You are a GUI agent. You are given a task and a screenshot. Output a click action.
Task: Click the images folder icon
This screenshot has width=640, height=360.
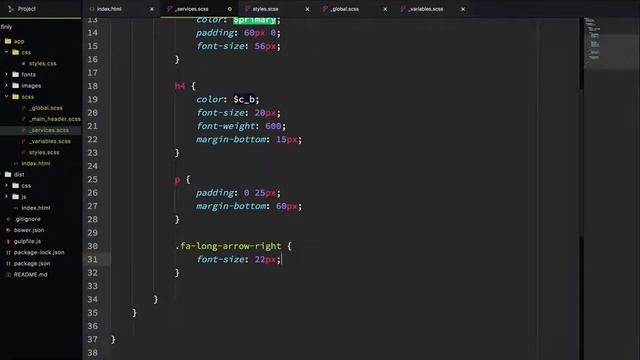[16, 85]
